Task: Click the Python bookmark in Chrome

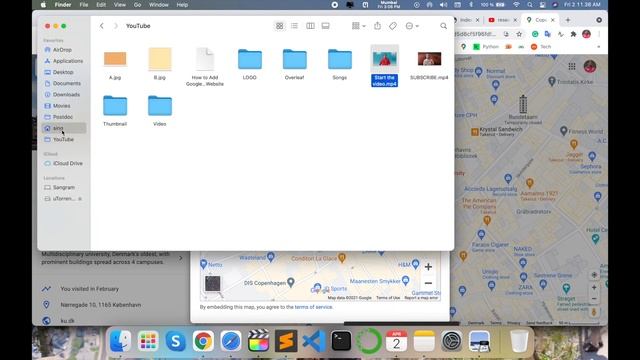Action: click(x=486, y=47)
